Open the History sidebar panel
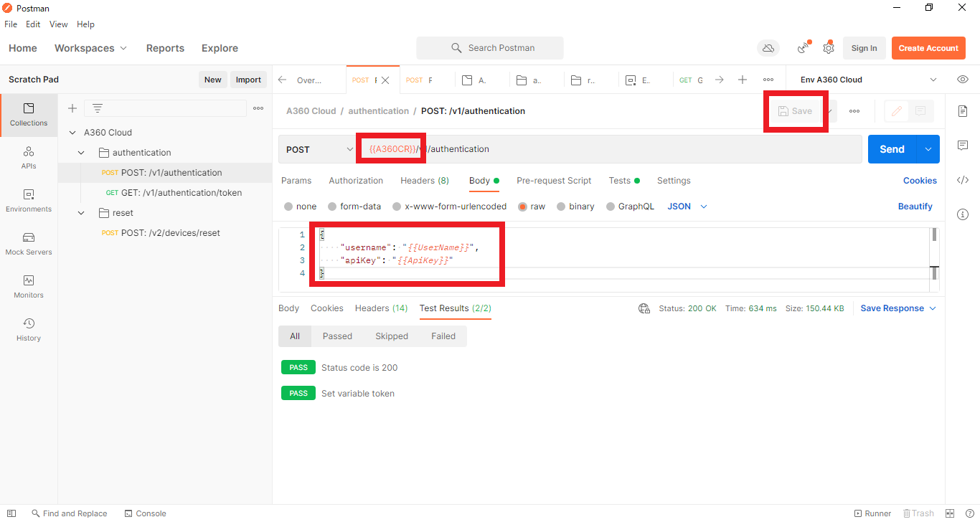The height and width of the screenshot is (522, 980). [29, 330]
